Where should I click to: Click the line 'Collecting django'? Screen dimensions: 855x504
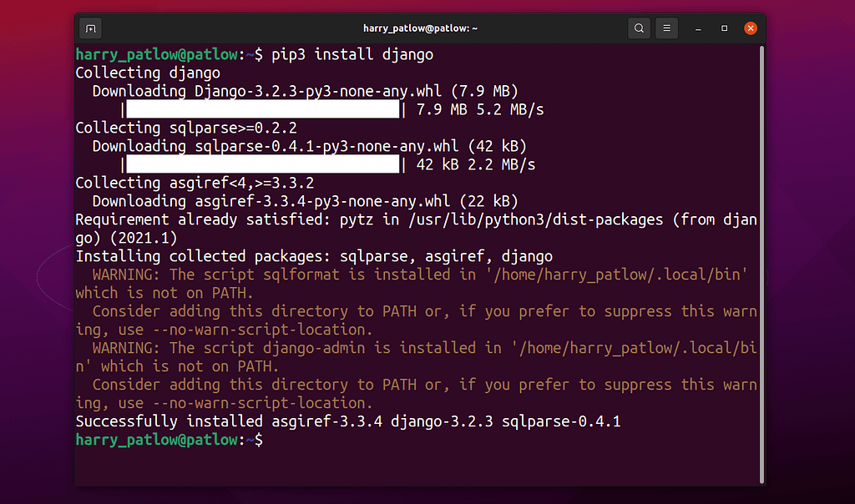tap(148, 73)
